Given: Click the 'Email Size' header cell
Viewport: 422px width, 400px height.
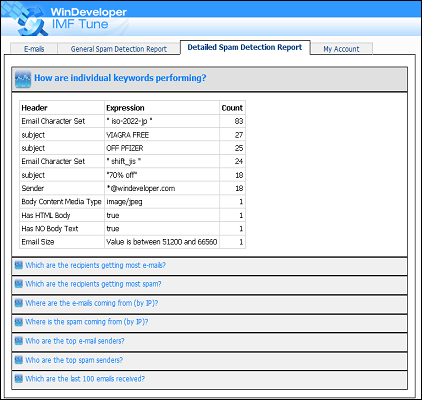Looking at the screenshot, I should [x=62, y=242].
